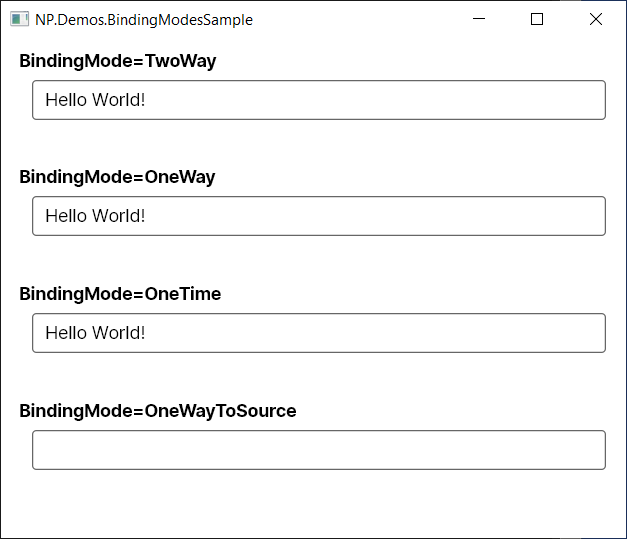627x539 pixels.
Task: Select the BindingMode=OneWayToSource heading label
Action: point(158,411)
